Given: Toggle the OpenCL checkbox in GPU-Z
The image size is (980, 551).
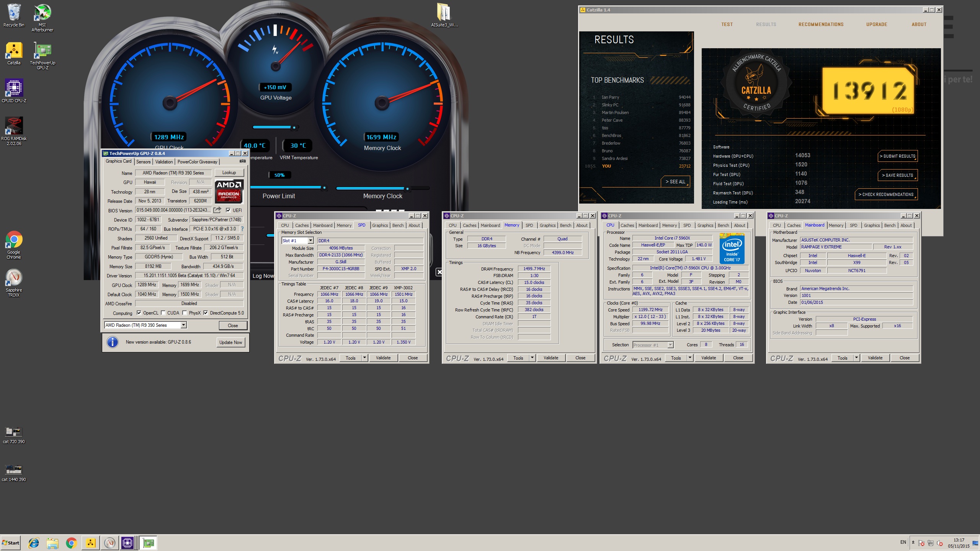Looking at the screenshot, I should (139, 313).
